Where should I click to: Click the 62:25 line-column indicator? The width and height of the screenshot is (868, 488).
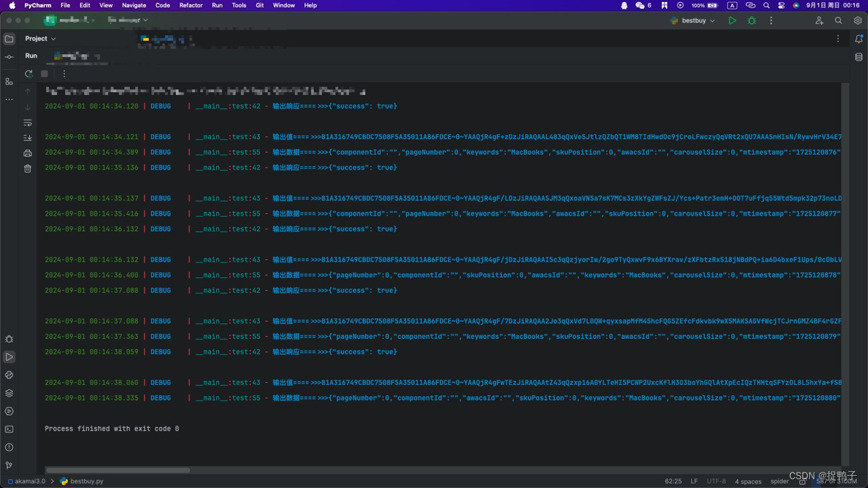(x=673, y=481)
